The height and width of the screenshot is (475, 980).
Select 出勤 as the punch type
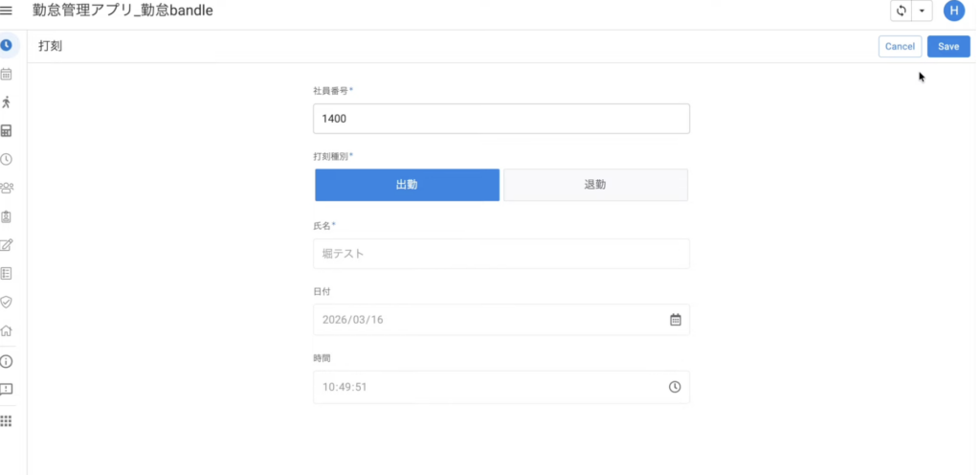[407, 185]
